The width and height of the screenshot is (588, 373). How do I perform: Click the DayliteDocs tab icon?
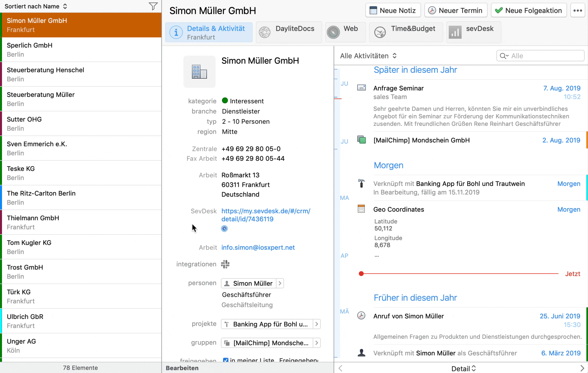coord(265,32)
